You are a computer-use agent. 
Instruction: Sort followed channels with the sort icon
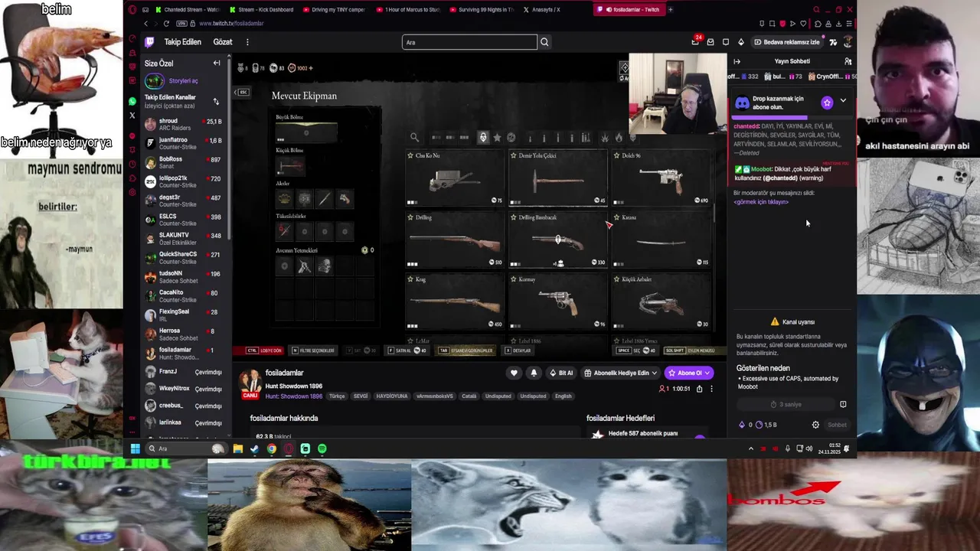point(216,101)
